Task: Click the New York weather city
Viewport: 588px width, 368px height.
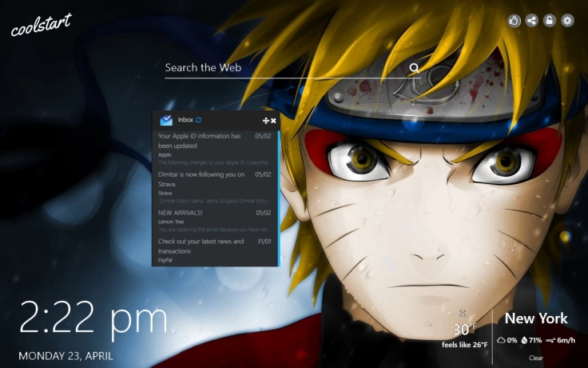Action: (x=536, y=318)
